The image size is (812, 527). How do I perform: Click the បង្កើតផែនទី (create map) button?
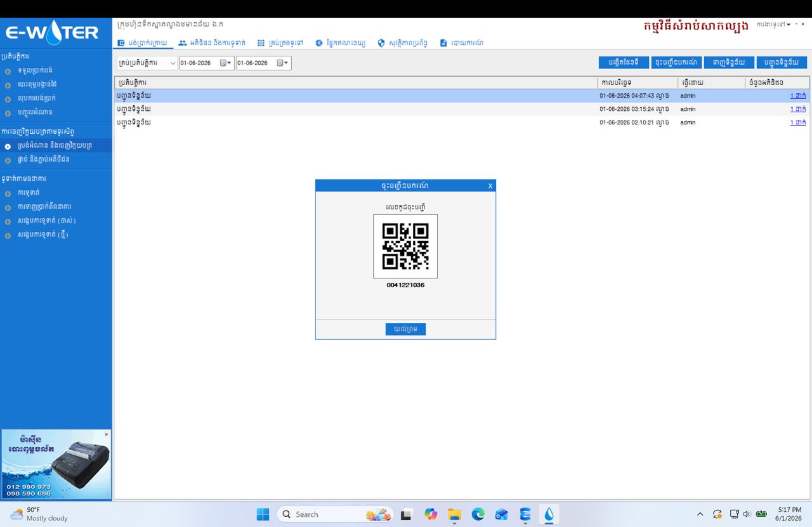(x=624, y=62)
